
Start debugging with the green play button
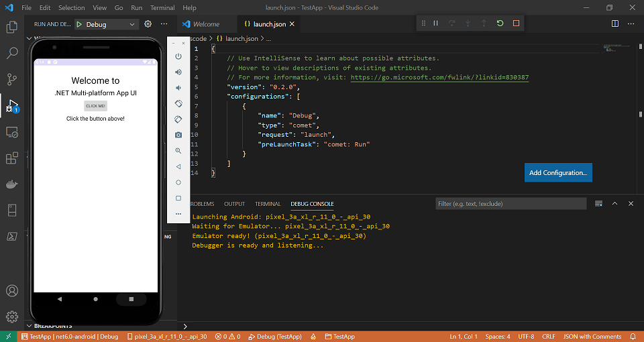[x=79, y=25]
